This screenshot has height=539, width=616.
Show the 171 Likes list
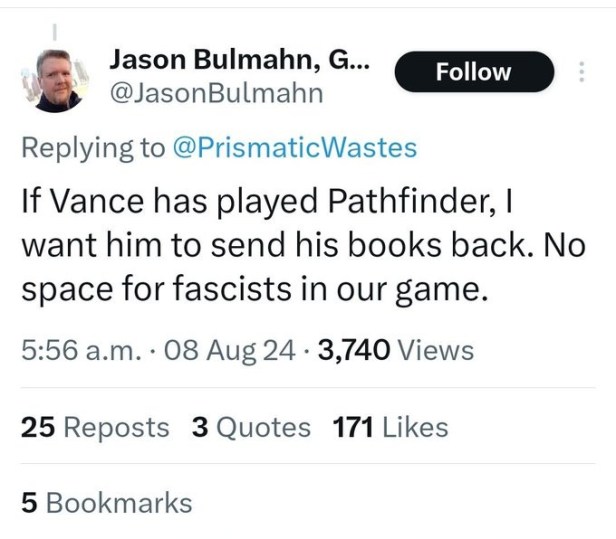pos(390,427)
